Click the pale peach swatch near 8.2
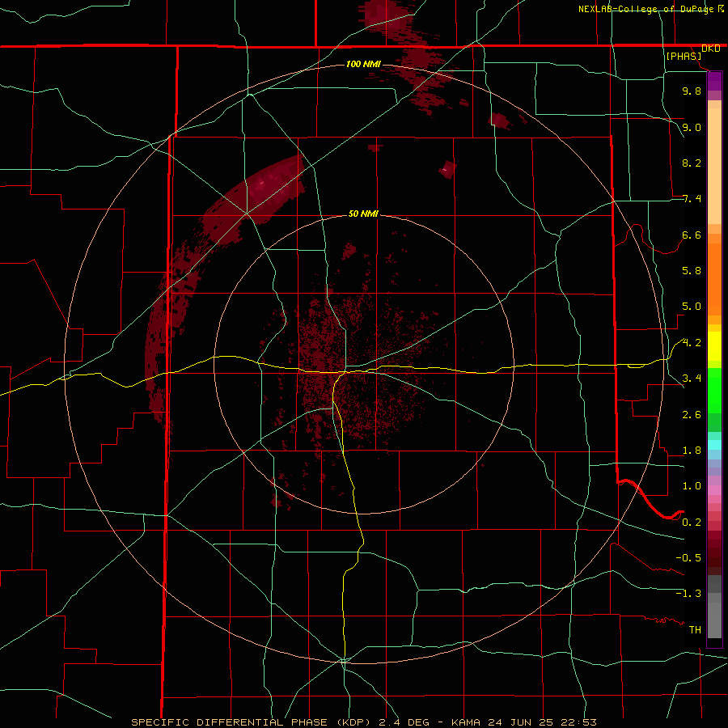 [714, 166]
